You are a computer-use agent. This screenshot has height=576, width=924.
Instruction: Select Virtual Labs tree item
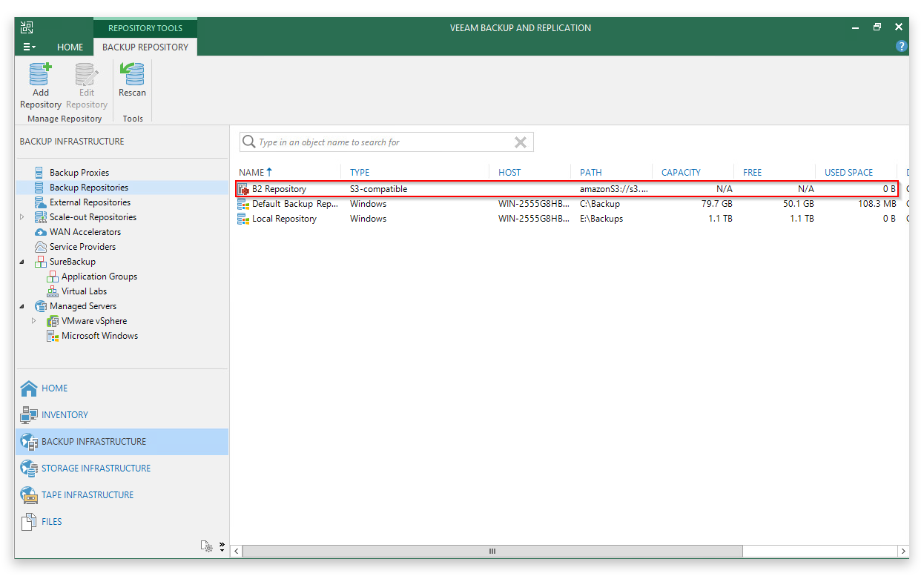click(x=85, y=291)
